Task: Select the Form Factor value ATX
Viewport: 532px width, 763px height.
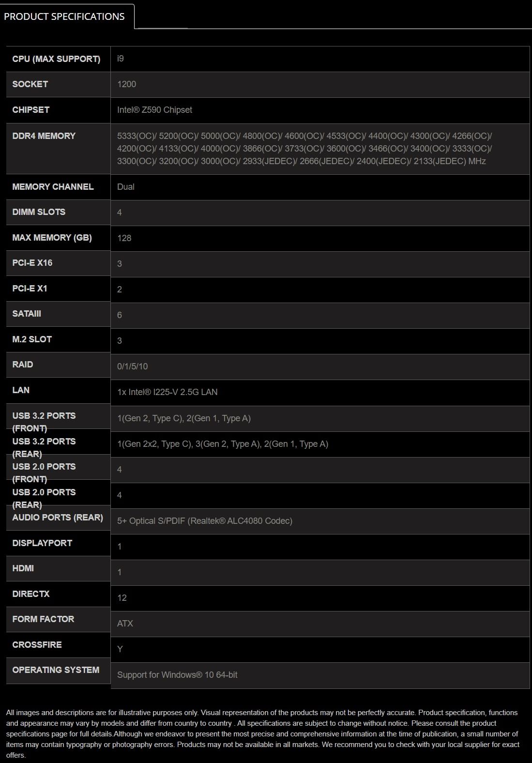Action: coord(125,624)
